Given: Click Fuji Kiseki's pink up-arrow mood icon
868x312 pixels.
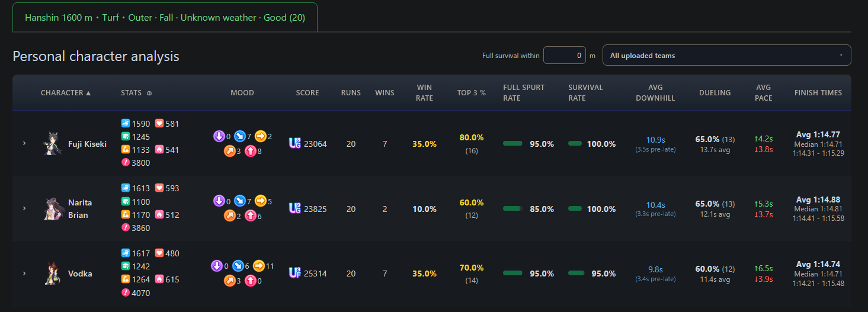Looking at the screenshot, I should (x=251, y=152).
